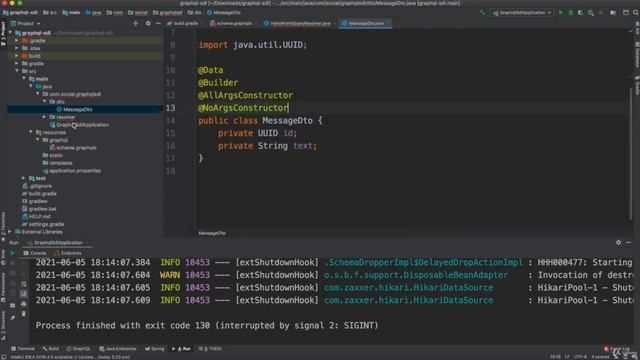Expand the .idea folder

17,48
